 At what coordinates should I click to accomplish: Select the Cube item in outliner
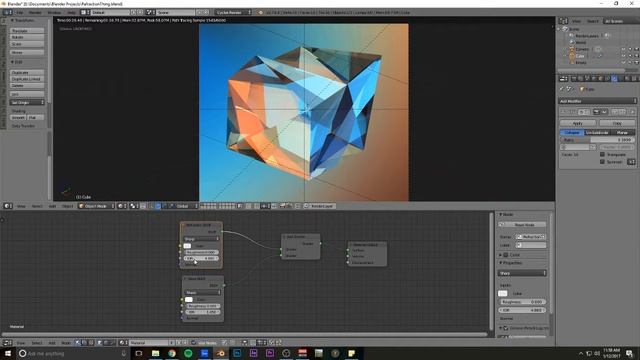580,56
